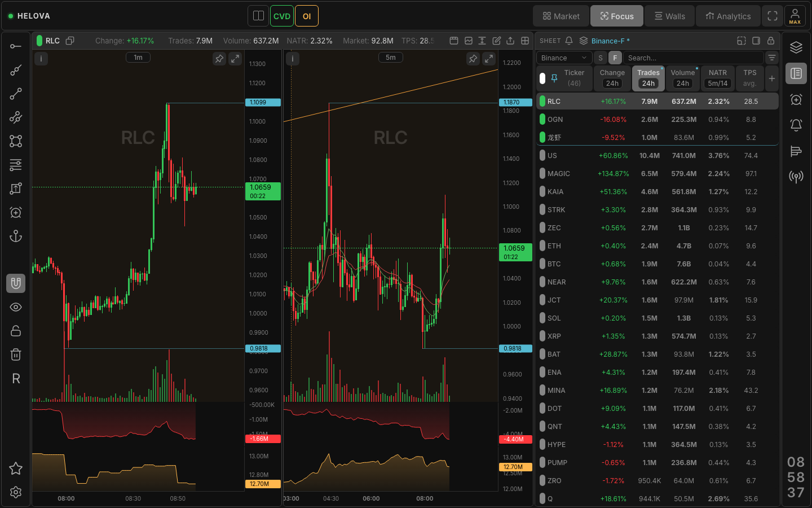Toggle the CVD indicator

pyautogui.click(x=282, y=16)
